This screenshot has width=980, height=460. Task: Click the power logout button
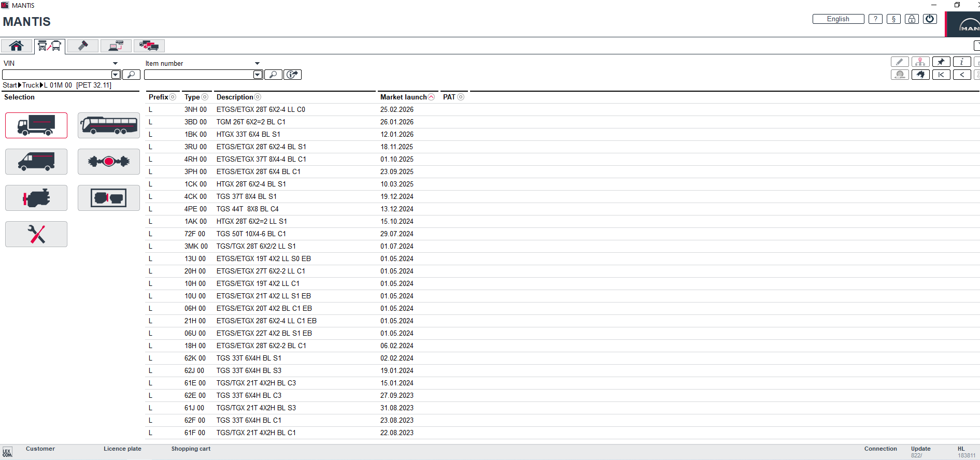pyautogui.click(x=930, y=19)
